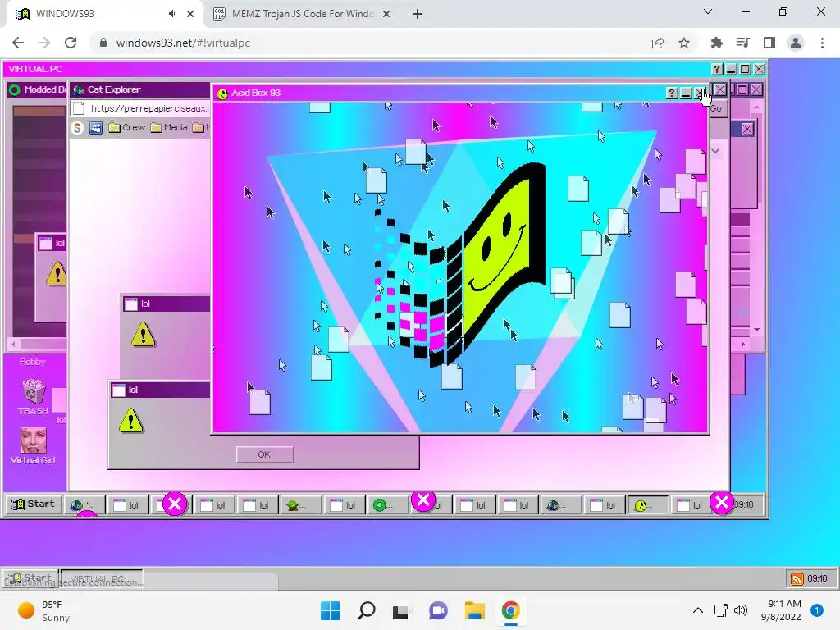Click the RSS feed tray icon
The image size is (840, 630).
[797, 578]
